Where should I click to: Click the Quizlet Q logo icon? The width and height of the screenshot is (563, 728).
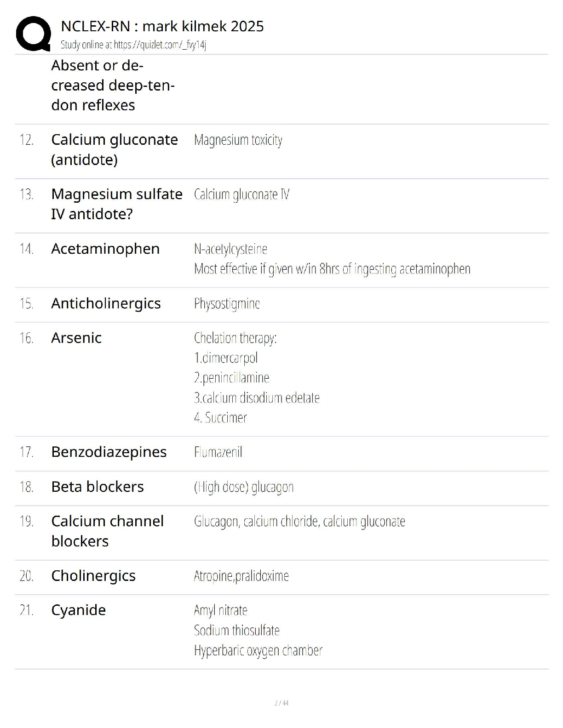pos(33,34)
